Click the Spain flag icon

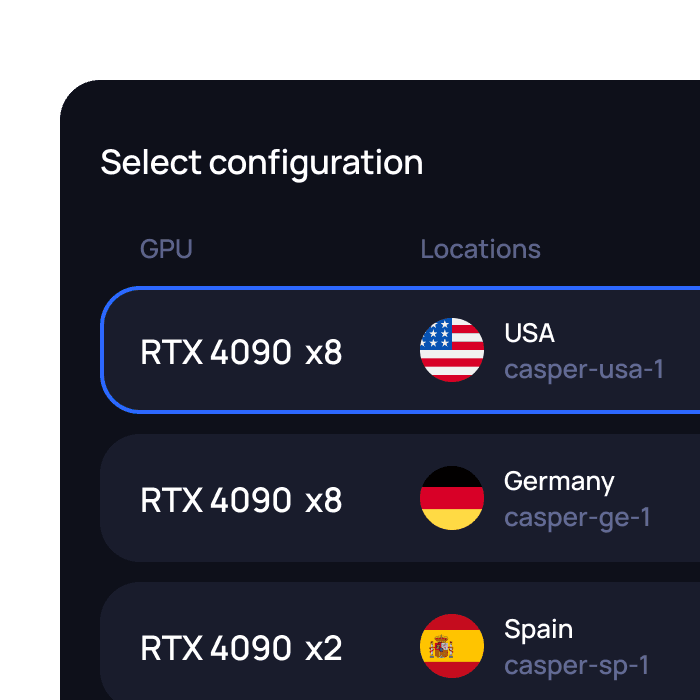(x=452, y=646)
